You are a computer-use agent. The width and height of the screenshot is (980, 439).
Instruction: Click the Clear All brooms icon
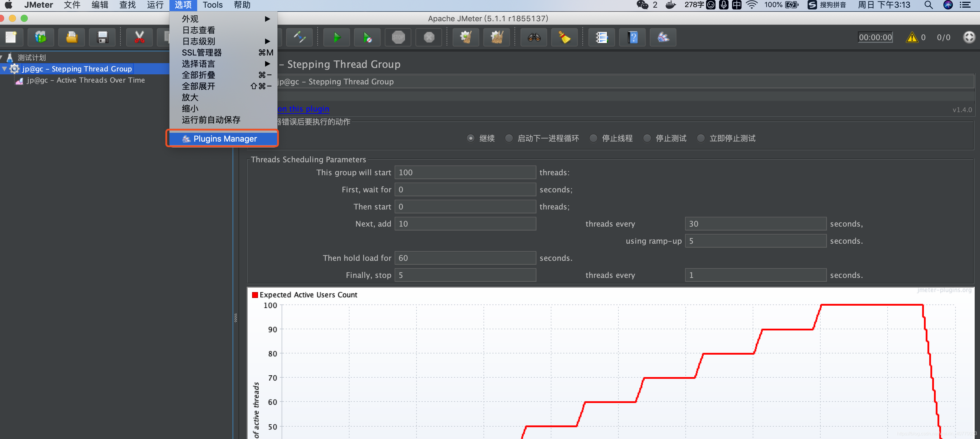tap(496, 37)
